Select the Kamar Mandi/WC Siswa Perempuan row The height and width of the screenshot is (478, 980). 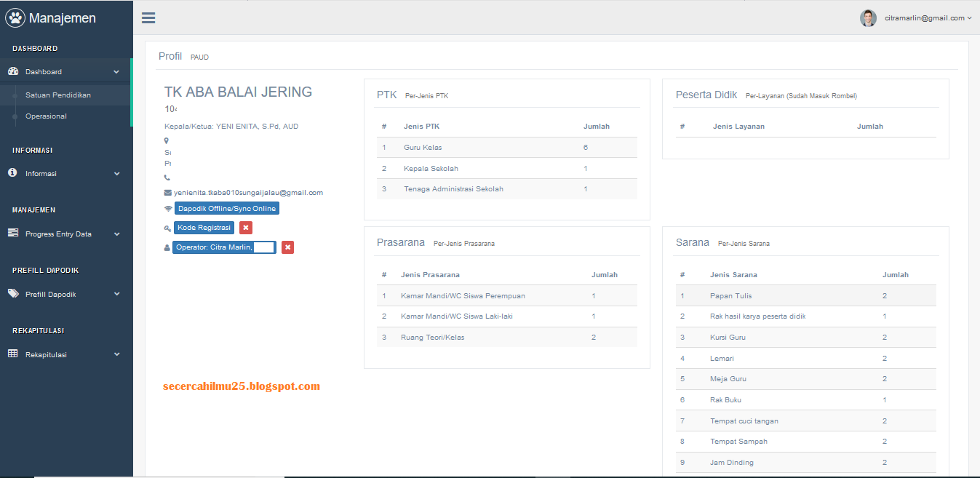507,296
